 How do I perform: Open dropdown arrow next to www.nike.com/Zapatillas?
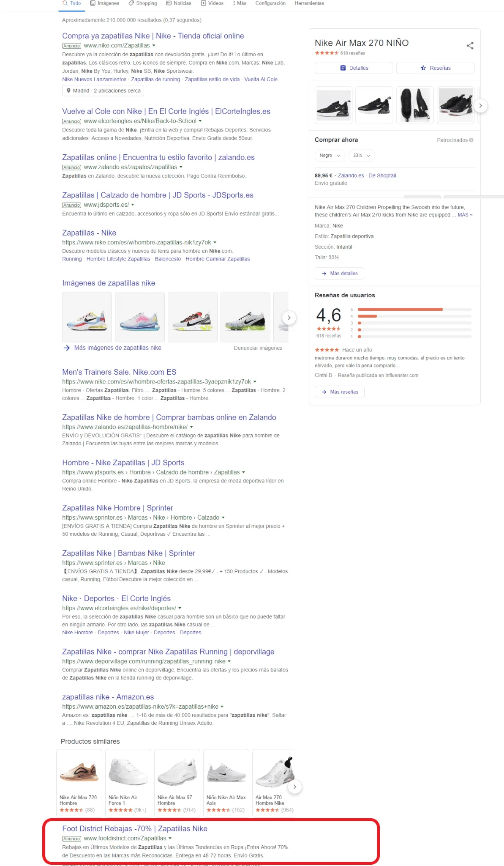pyautogui.click(x=154, y=46)
